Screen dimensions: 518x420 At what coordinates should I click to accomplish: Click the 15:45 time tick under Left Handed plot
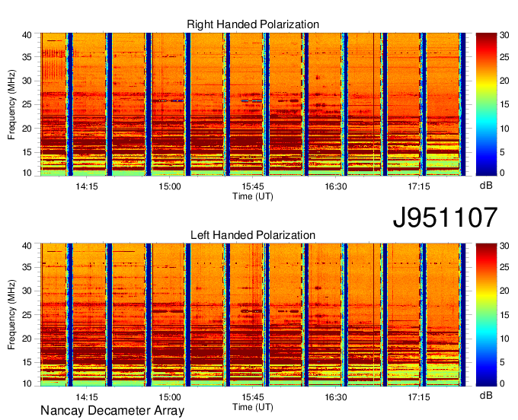[253, 397]
